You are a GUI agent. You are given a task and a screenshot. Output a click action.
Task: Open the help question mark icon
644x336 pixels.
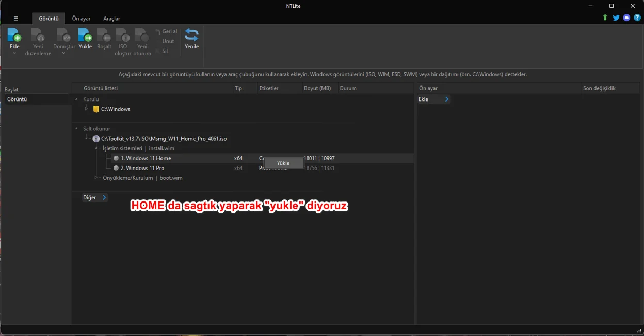pos(637,18)
